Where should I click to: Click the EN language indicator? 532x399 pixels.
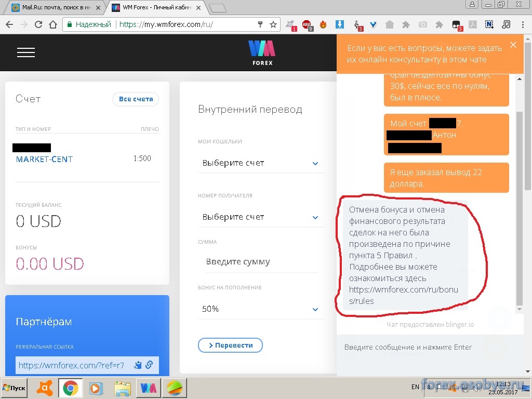point(415,387)
